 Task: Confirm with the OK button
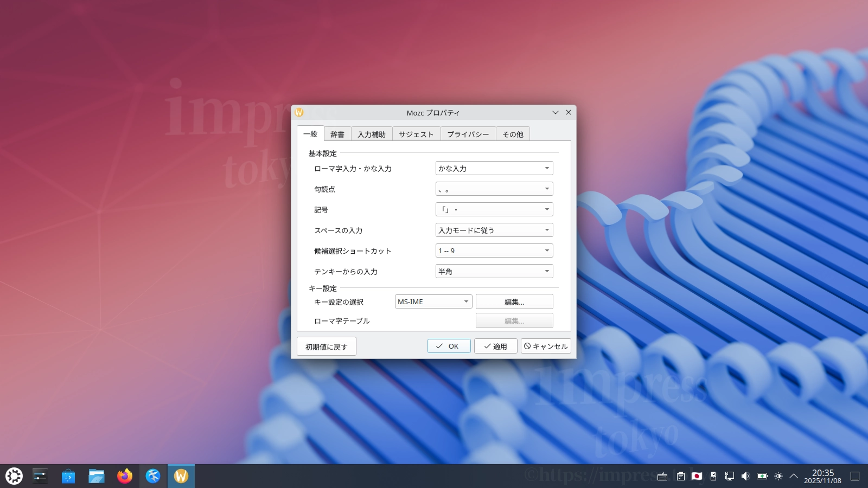tap(449, 346)
